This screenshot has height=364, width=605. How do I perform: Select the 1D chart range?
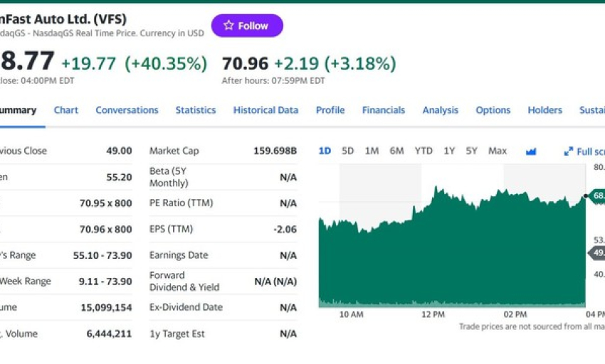pos(325,151)
